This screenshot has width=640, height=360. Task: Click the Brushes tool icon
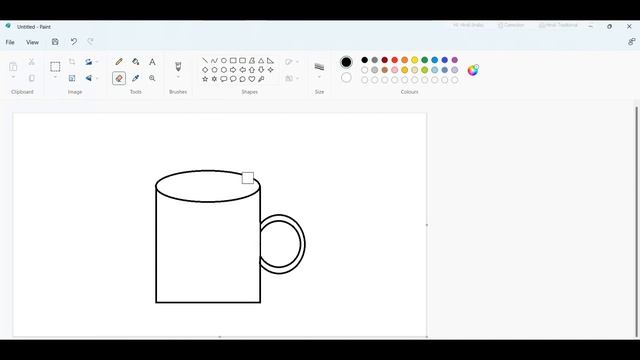(178, 66)
